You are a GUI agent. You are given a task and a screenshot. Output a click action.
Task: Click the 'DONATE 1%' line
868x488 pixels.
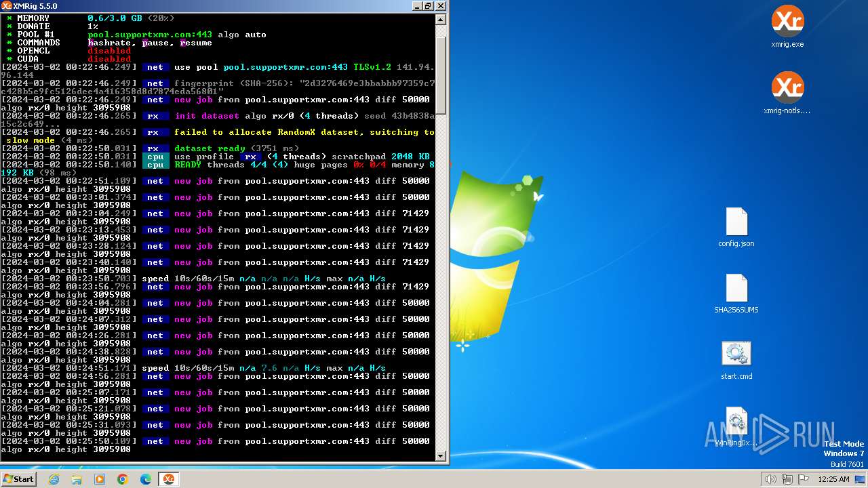[52, 26]
